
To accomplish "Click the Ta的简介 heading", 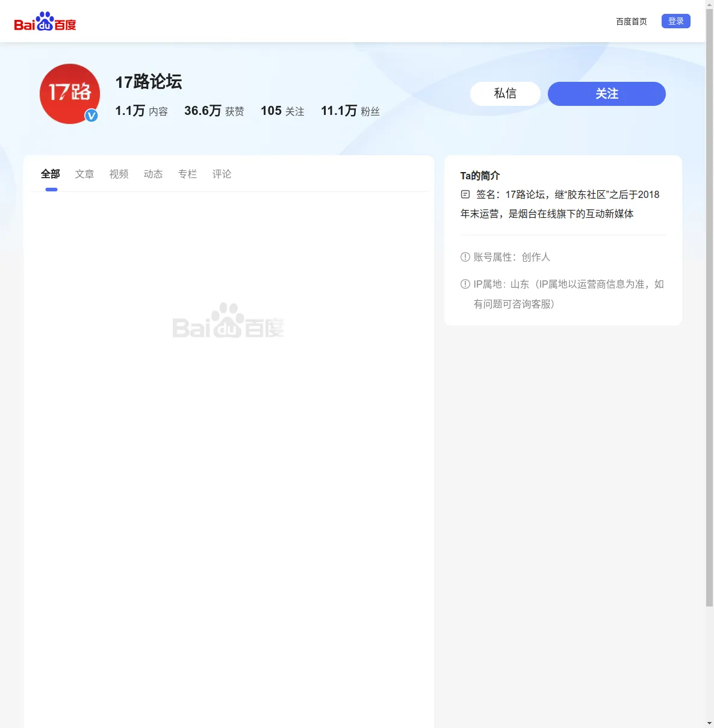I will pos(480,176).
